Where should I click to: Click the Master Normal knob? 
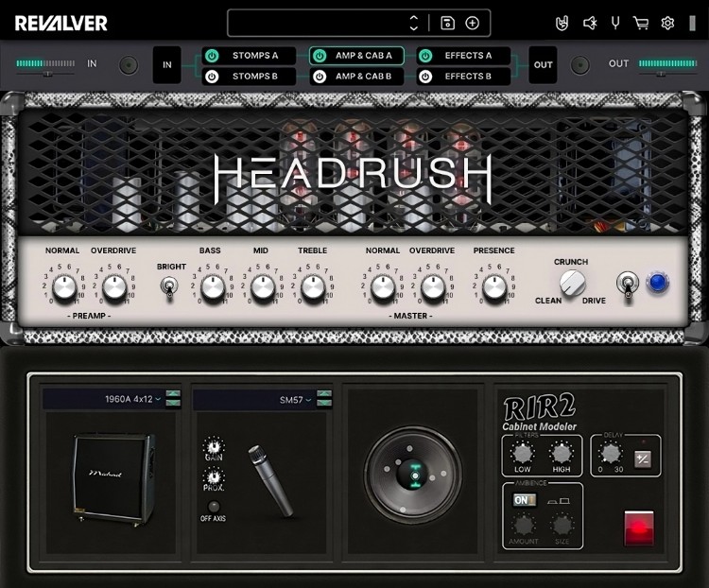(x=383, y=286)
